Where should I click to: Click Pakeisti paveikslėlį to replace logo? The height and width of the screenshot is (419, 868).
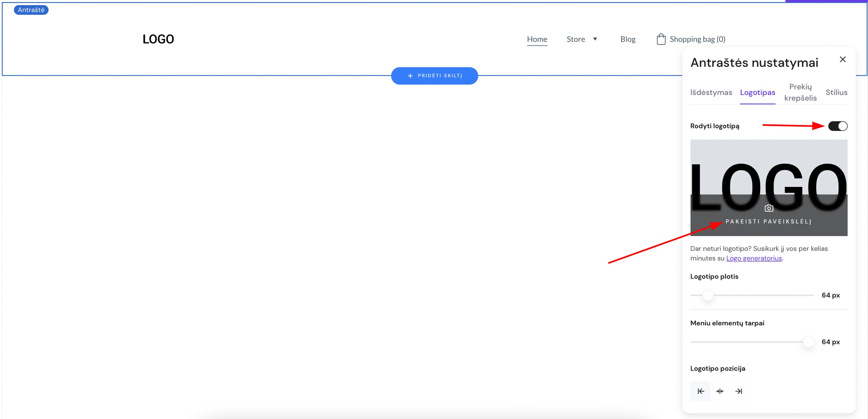coord(768,222)
